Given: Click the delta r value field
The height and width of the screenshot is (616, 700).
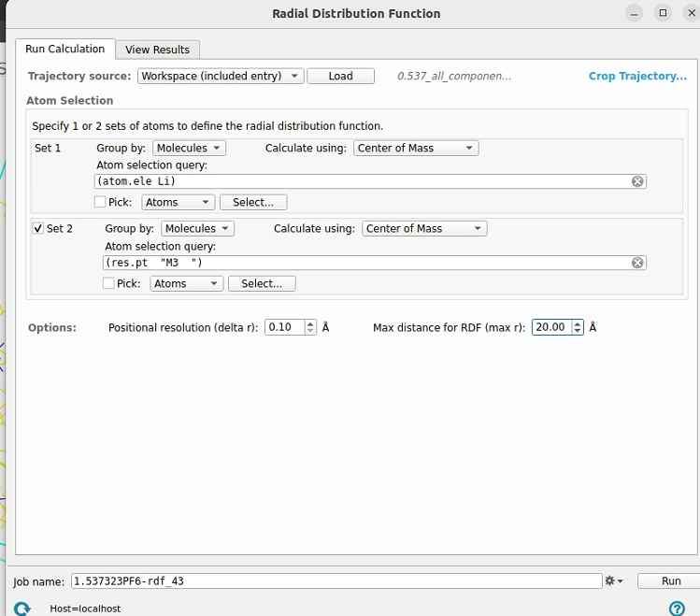Looking at the screenshot, I should pos(285,327).
